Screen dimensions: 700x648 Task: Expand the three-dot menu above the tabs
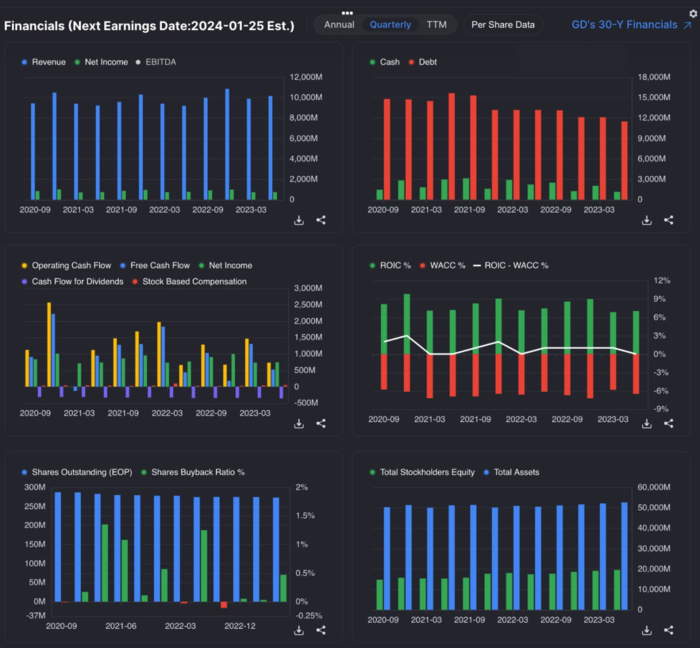[x=348, y=13]
